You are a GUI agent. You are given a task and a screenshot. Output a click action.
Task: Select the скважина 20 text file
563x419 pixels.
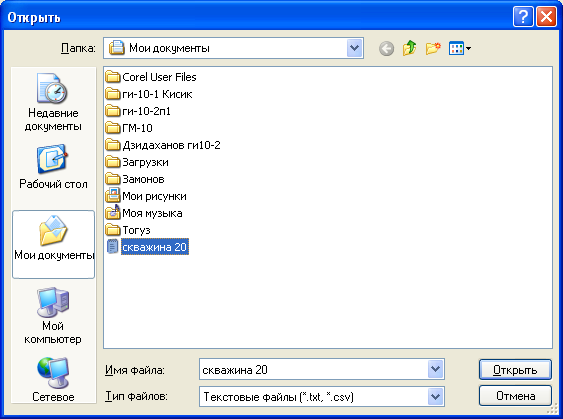[x=148, y=247]
